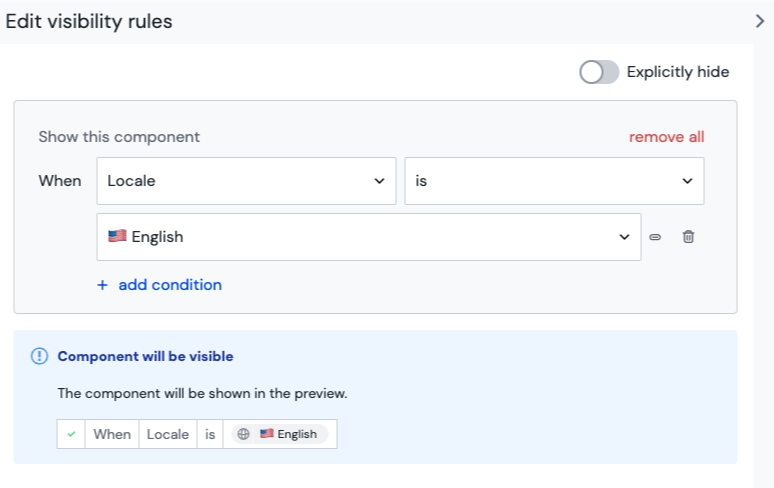Screen dimensions: 774x488
Task: Click the 'Edit visibility rules' heading
Action: tap(89, 21)
